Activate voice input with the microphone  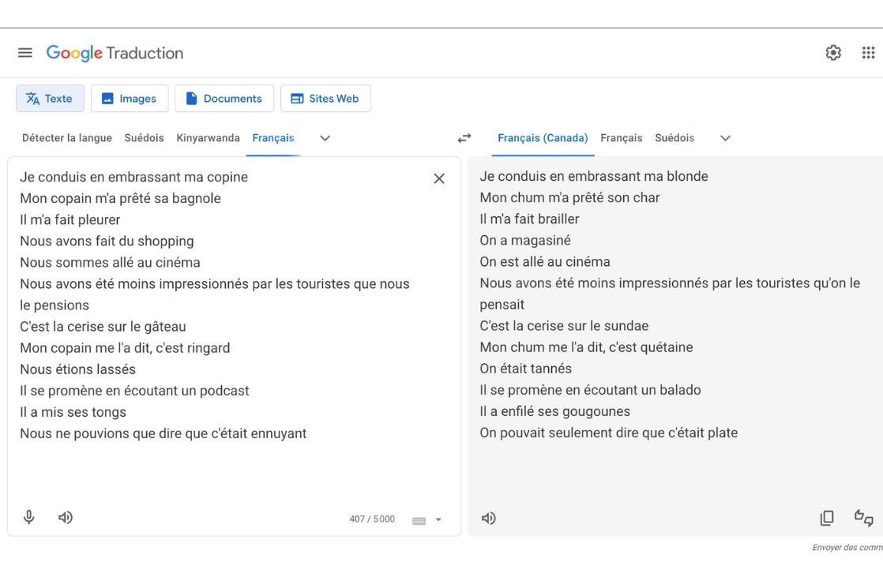(28, 517)
